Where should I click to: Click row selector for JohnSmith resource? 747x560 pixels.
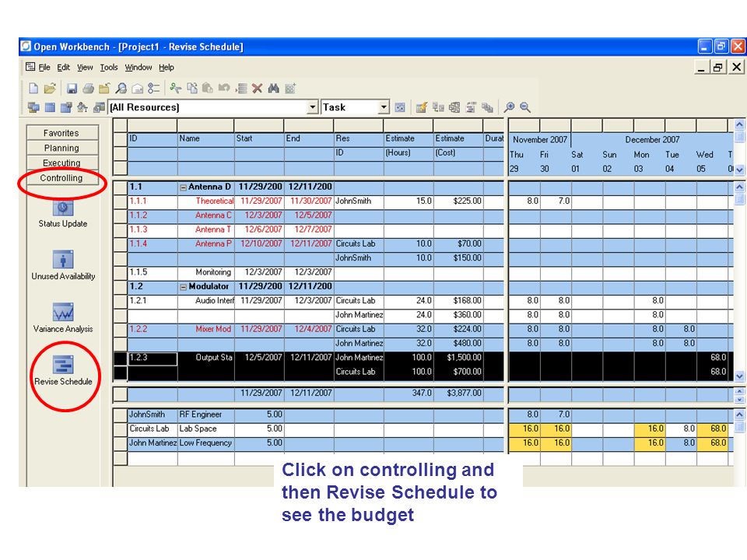coord(121,415)
